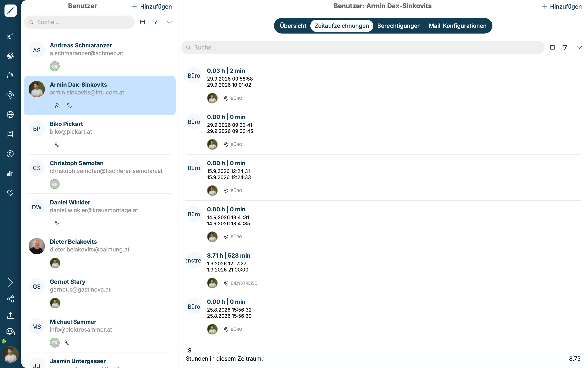Select user Jasmin Untergasser
Image resolution: width=588 pixels, height=368 pixels.
tap(100, 360)
